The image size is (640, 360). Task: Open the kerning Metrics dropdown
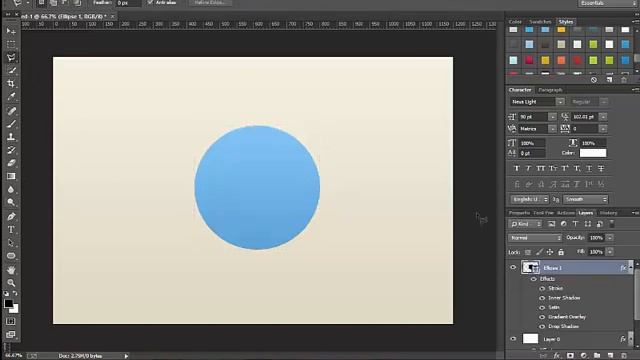tap(552, 129)
